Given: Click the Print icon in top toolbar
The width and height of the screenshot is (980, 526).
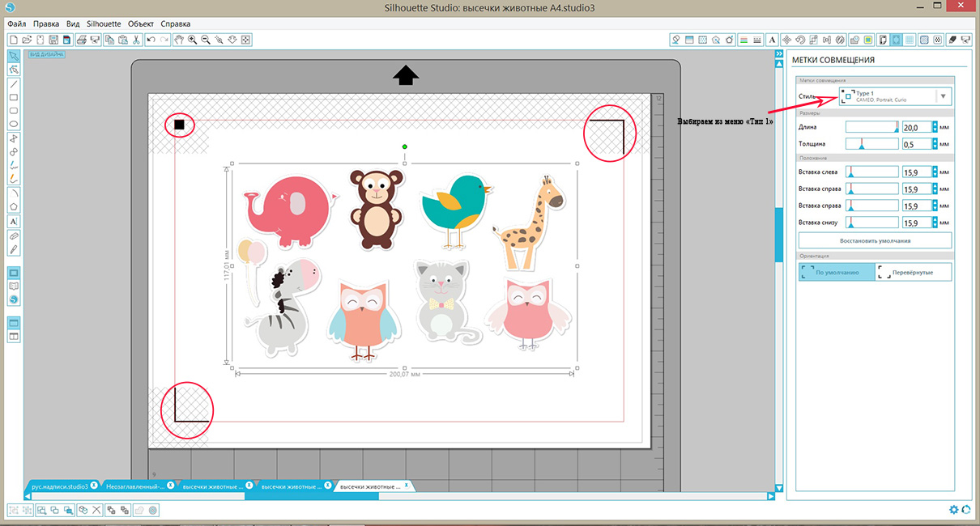Looking at the screenshot, I should pos(81,40).
